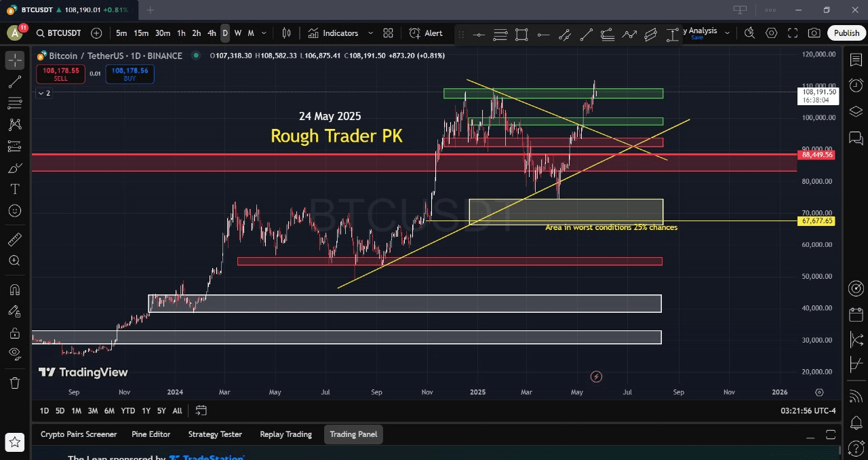The image size is (868, 460).
Task: Open object tree layers icon
Action: click(x=856, y=111)
